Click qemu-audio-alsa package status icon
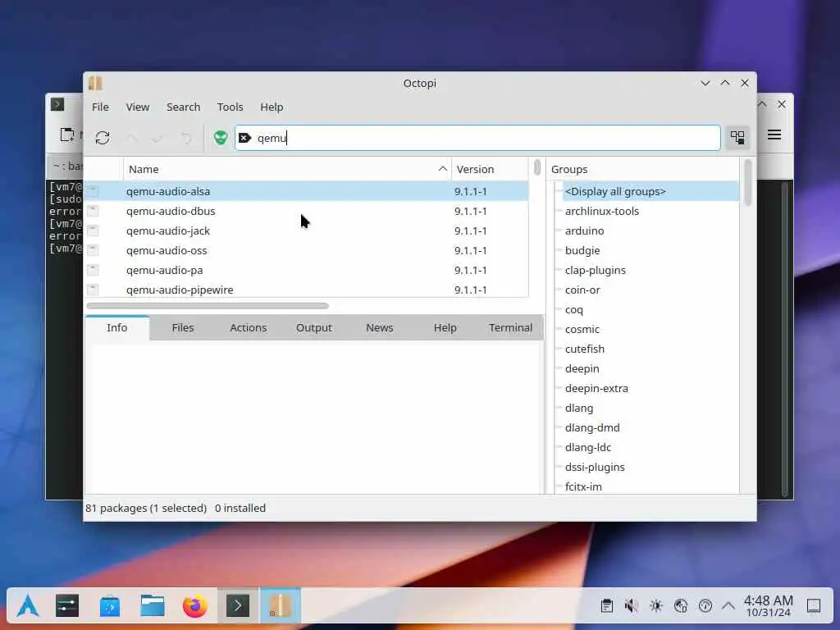 pyautogui.click(x=93, y=191)
